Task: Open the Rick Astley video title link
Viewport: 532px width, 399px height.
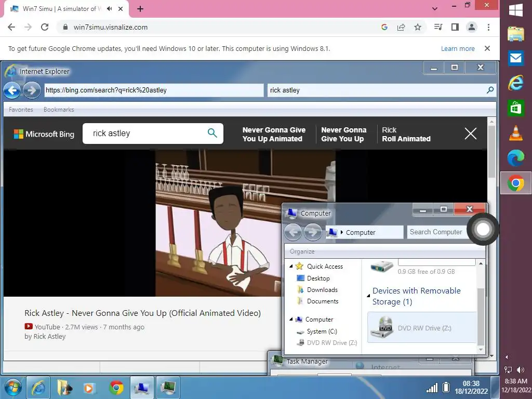Action: coord(142,313)
